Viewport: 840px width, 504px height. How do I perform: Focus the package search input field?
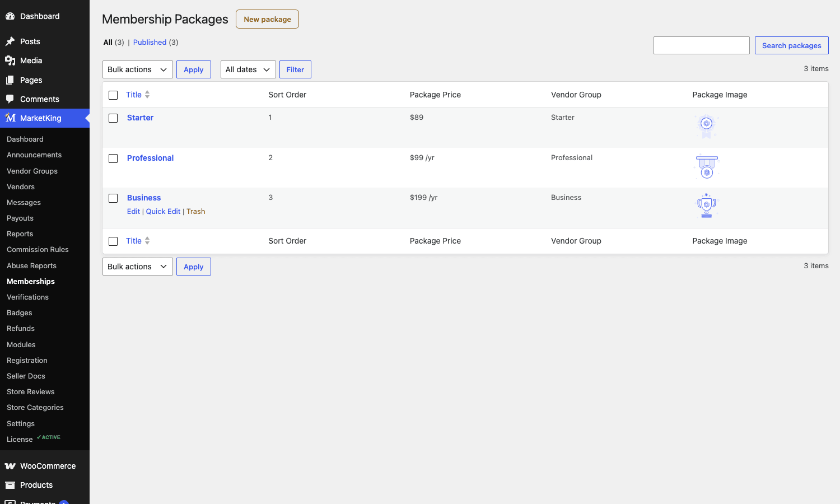pos(702,45)
